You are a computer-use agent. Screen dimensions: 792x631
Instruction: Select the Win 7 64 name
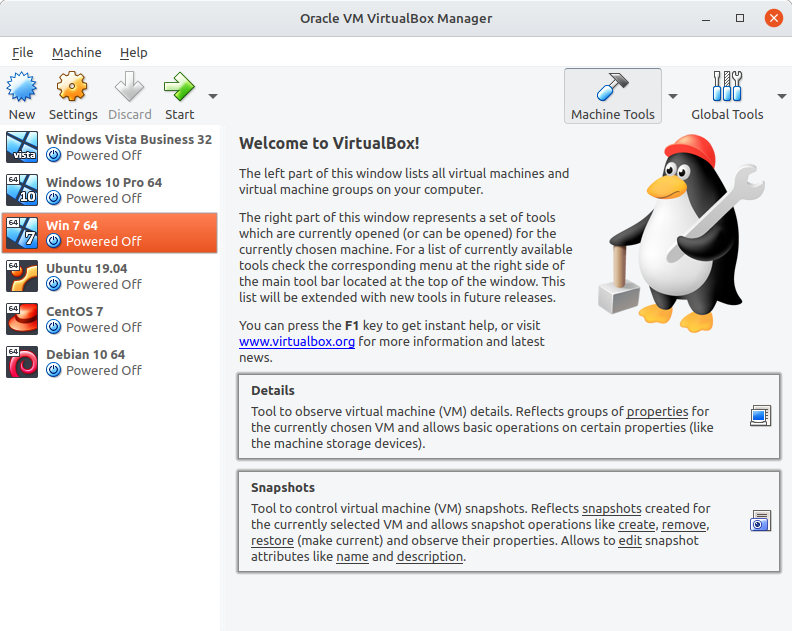[x=72, y=225]
